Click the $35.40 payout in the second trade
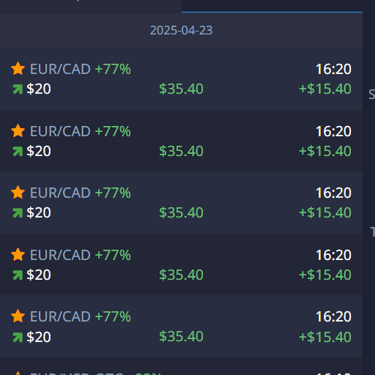This screenshot has width=375, height=375. click(181, 151)
